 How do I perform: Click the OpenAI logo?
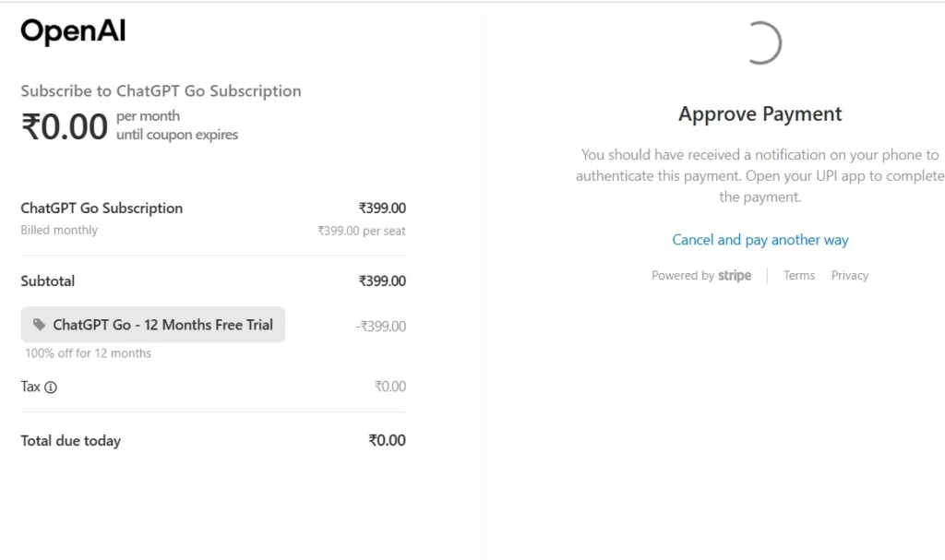pos(72,30)
